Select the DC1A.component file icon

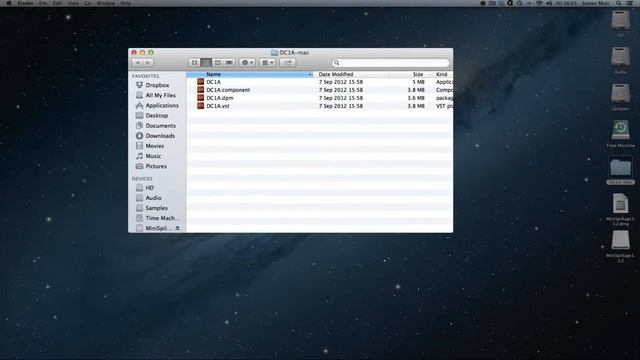(x=200, y=90)
